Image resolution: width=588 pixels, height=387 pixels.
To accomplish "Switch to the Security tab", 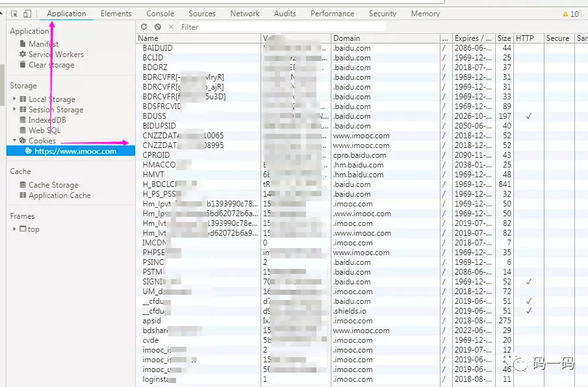I will 383,14.
